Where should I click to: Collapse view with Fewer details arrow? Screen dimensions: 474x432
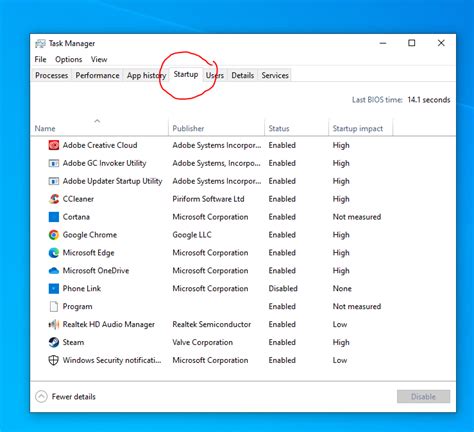tap(41, 397)
